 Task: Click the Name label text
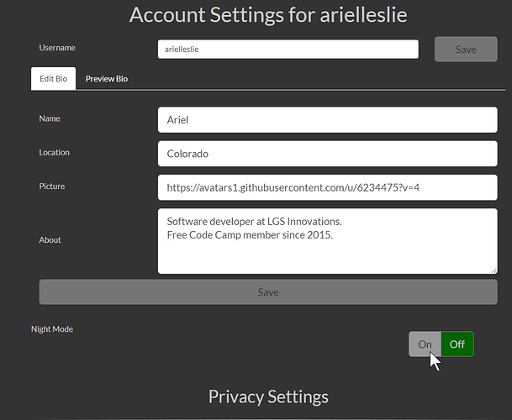click(50, 118)
